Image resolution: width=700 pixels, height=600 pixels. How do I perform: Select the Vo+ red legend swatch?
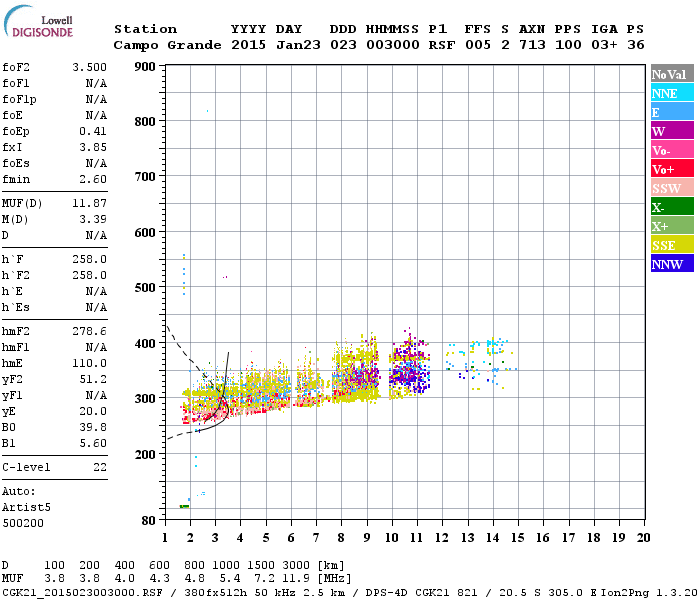click(x=672, y=169)
